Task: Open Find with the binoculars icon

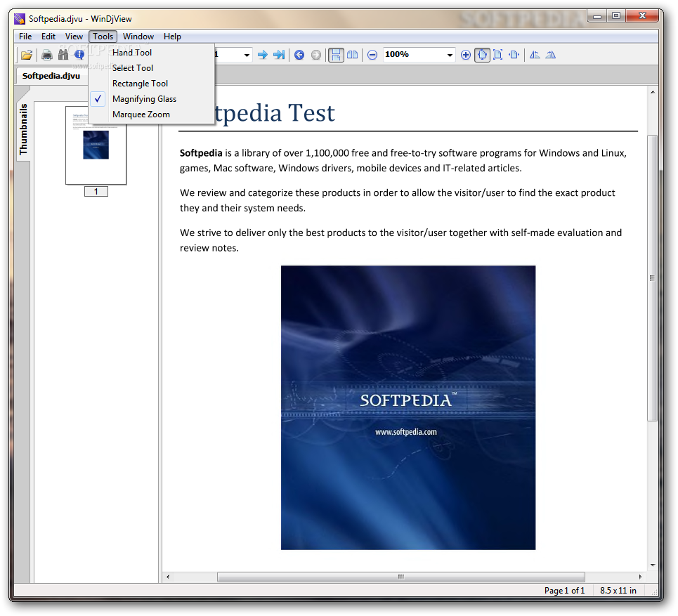Action: coord(63,55)
